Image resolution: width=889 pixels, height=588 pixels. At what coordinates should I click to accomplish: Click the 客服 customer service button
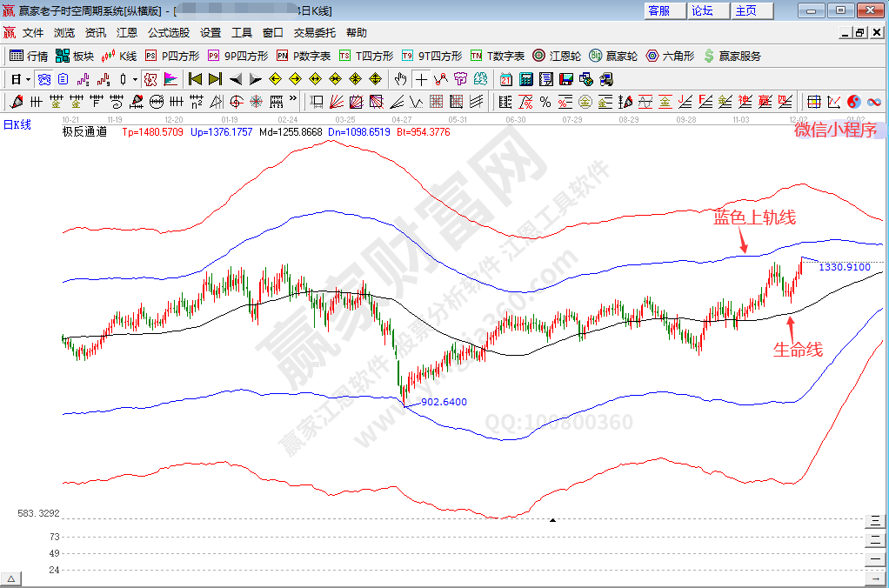659,10
